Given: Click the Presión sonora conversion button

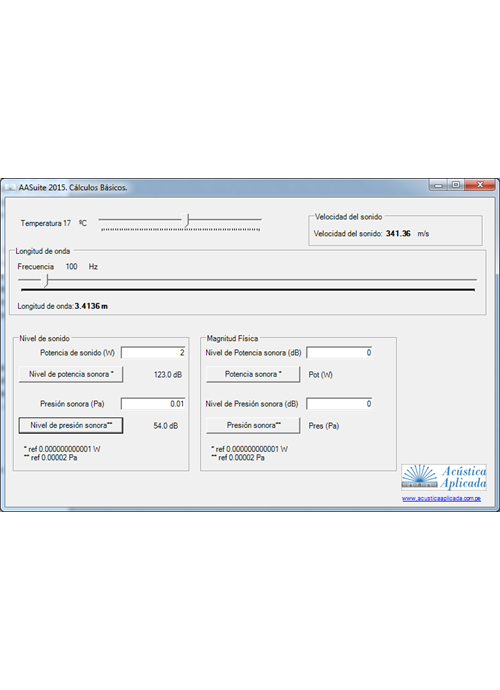Looking at the screenshot, I should 253,426.
